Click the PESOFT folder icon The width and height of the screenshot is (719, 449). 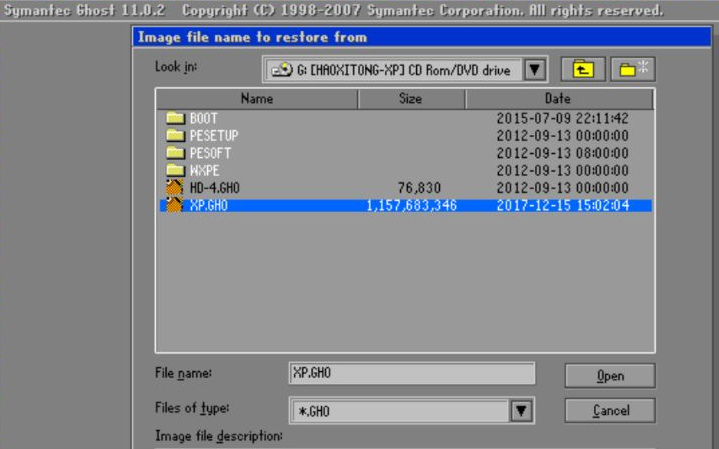[x=175, y=153]
